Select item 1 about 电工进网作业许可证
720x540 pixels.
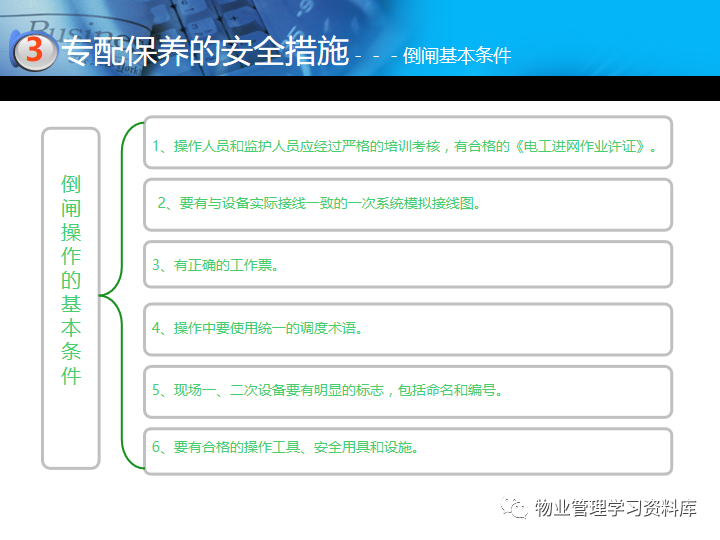(408, 142)
